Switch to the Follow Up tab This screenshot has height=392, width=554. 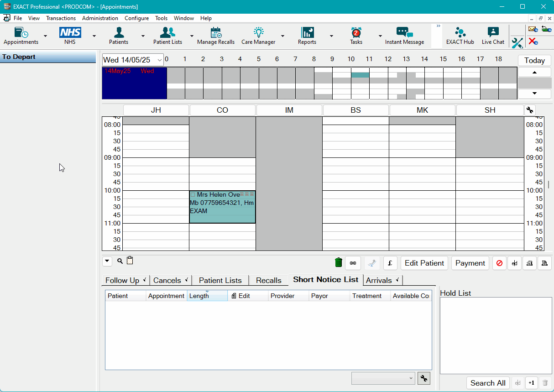click(x=125, y=280)
